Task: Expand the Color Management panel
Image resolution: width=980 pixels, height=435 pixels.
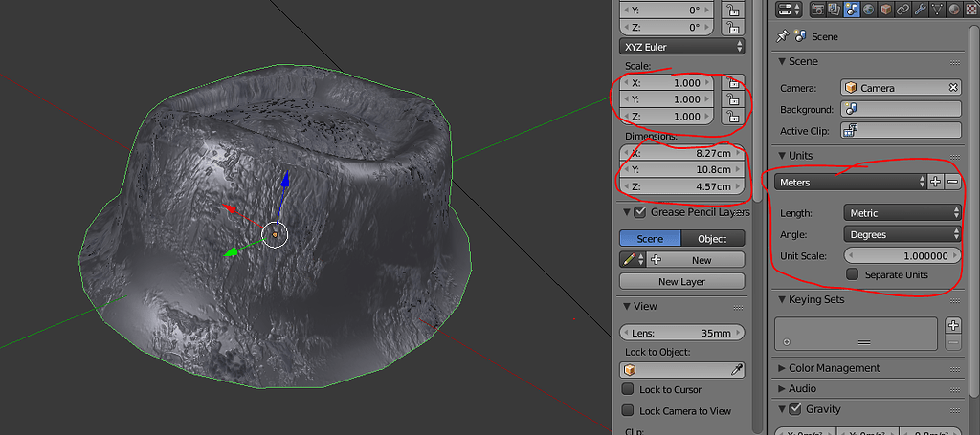Action: click(783, 368)
